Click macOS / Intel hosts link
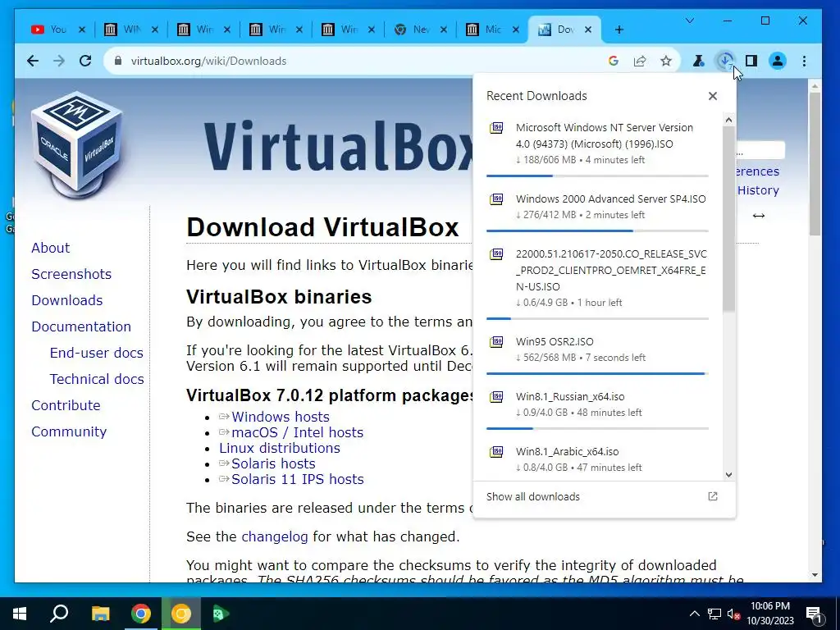The width and height of the screenshot is (840, 630). [297, 432]
